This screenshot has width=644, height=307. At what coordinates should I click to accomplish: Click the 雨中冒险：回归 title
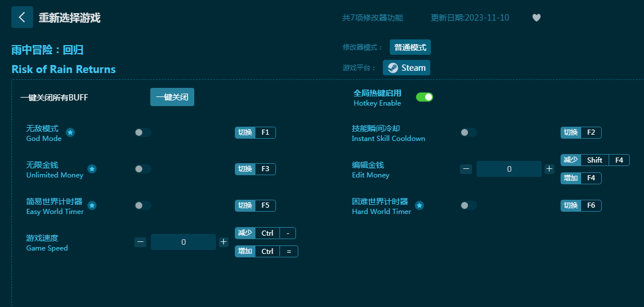47,50
